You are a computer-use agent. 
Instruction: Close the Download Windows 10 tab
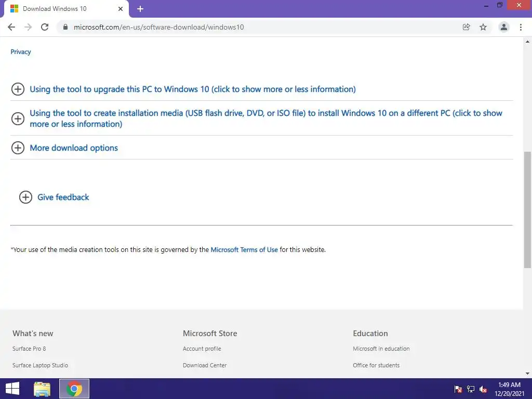coord(121,9)
